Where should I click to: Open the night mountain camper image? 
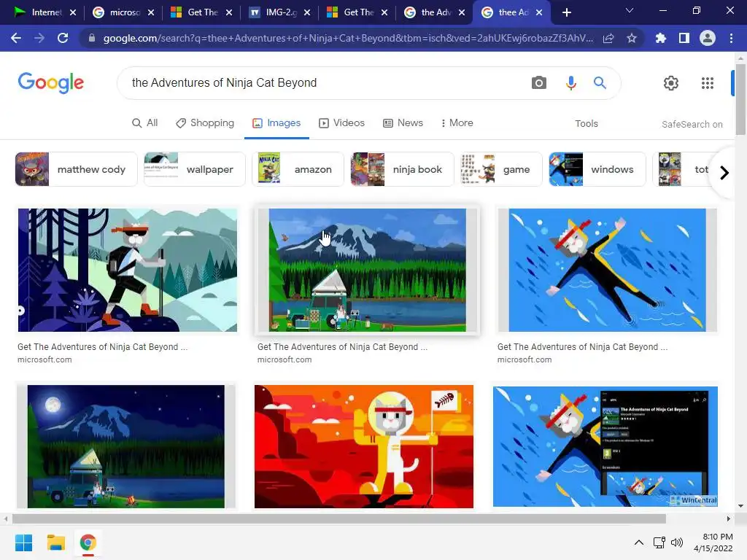125,446
